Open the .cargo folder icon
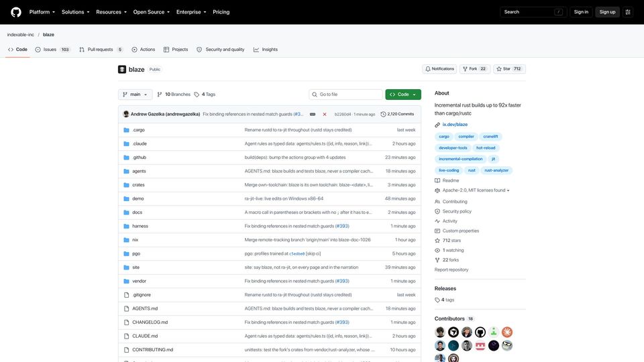This screenshot has width=644, height=362. click(x=127, y=129)
